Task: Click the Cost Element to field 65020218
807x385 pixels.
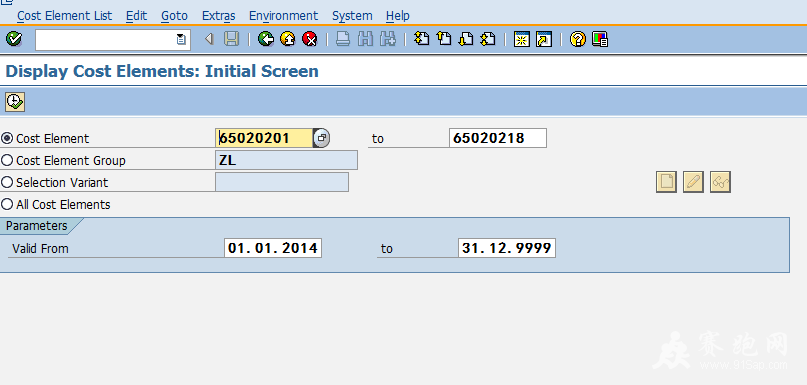Action: click(x=498, y=138)
